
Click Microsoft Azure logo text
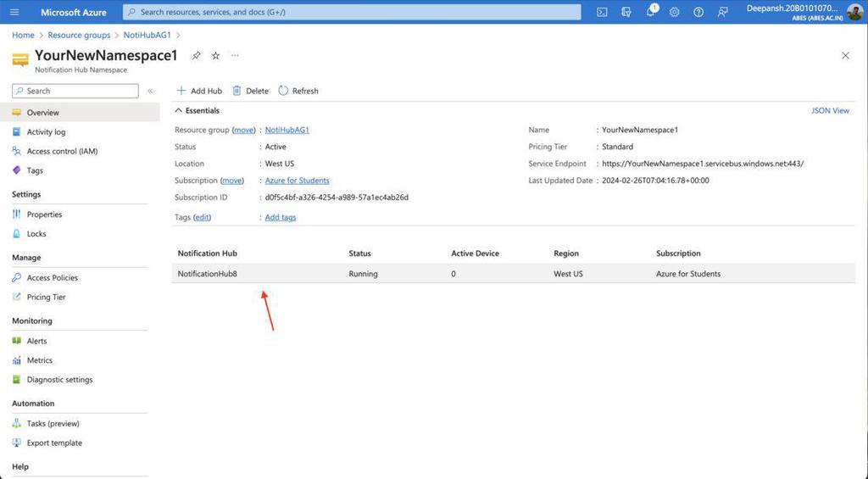[x=74, y=12]
